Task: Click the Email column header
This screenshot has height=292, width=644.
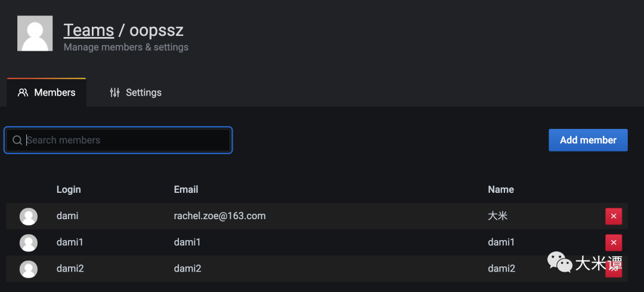Action: pyautogui.click(x=186, y=189)
